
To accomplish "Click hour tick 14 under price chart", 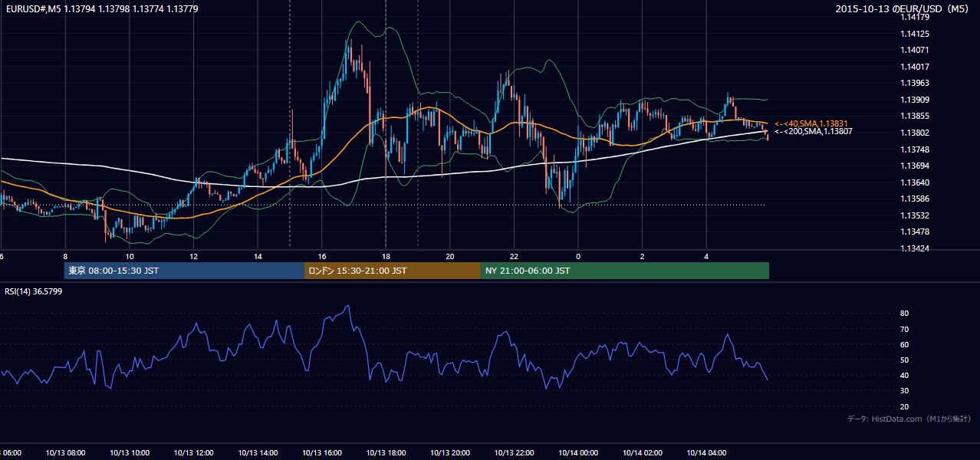I will coord(258,256).
